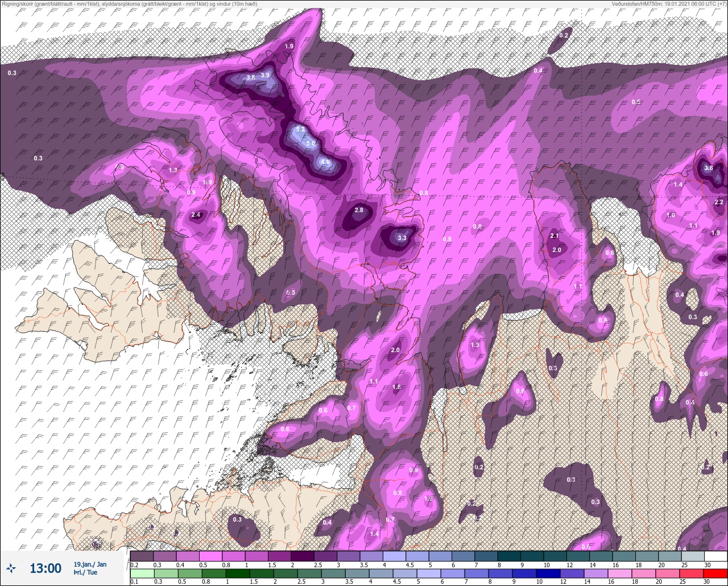The height and width of the screenshot is (586, 728).
Task: Click the 2.1 precipitation value on the map
Action: click(555, 236)
